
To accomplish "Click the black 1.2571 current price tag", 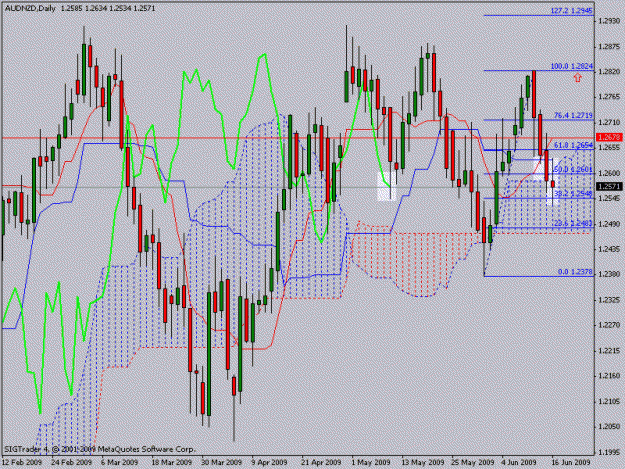I will click(610, 186).
